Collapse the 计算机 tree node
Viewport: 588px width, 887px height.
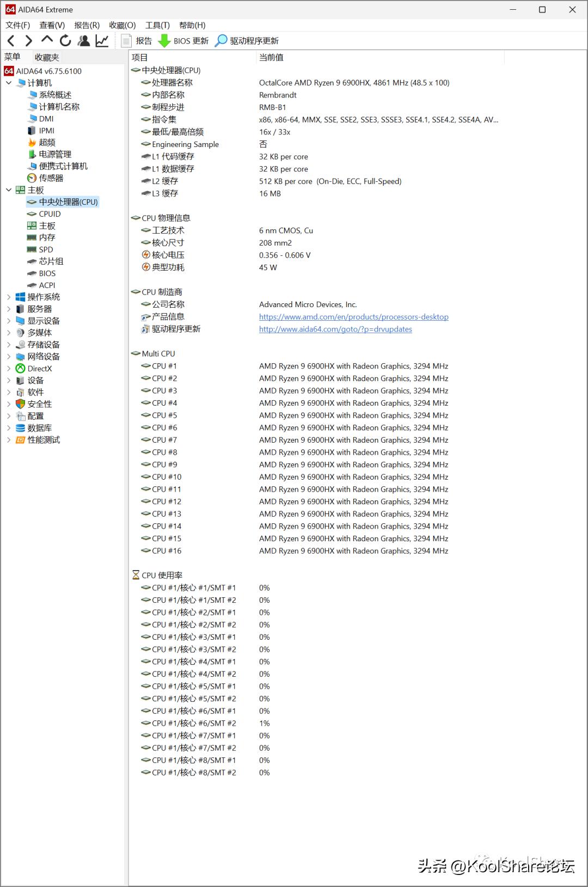coord(9,83)
